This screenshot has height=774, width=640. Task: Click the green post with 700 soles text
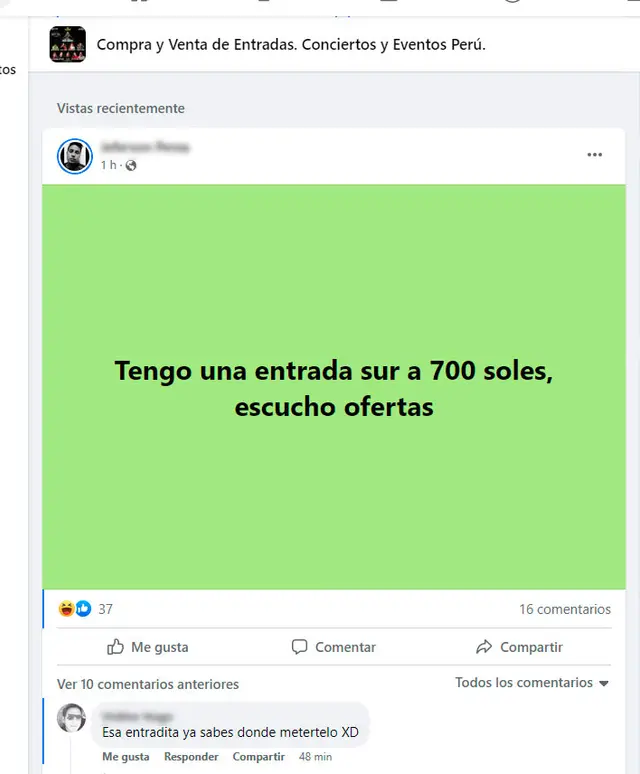(x=334, y=387)
